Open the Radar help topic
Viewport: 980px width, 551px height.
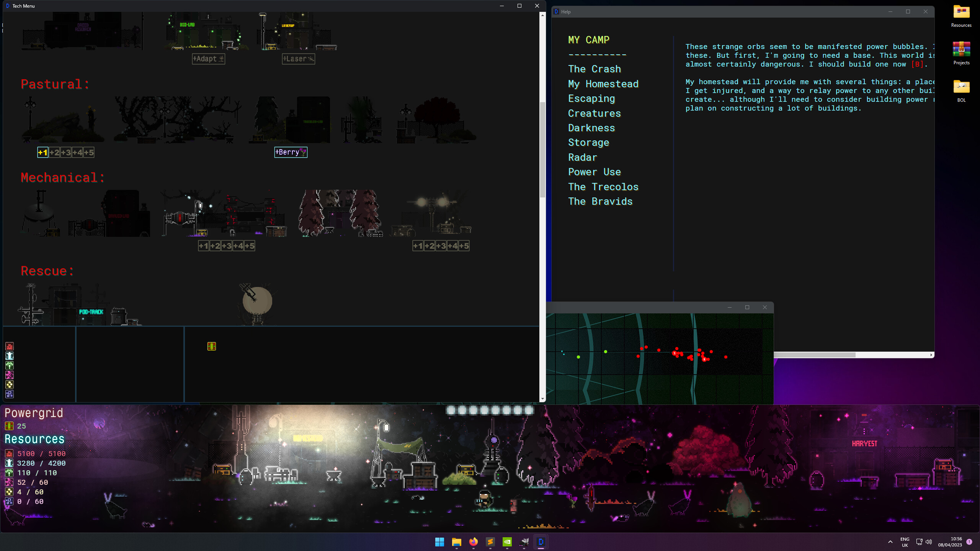[x=582, y=157]
